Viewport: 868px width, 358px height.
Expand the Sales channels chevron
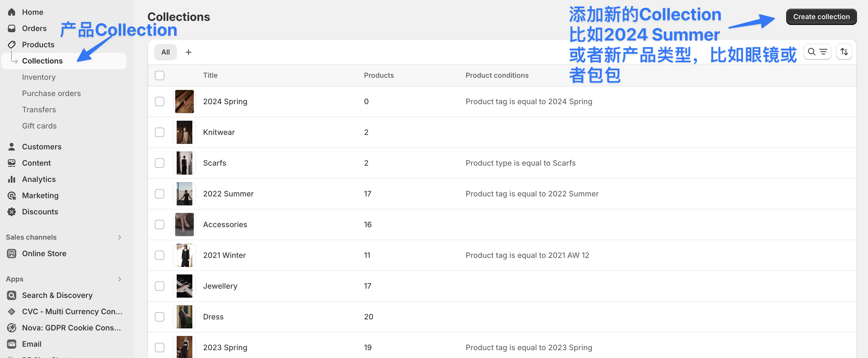coord(119,237)
